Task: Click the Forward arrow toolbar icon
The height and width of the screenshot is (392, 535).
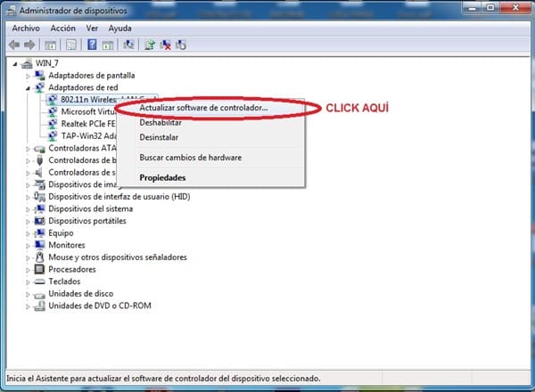Action: point(29,45)
